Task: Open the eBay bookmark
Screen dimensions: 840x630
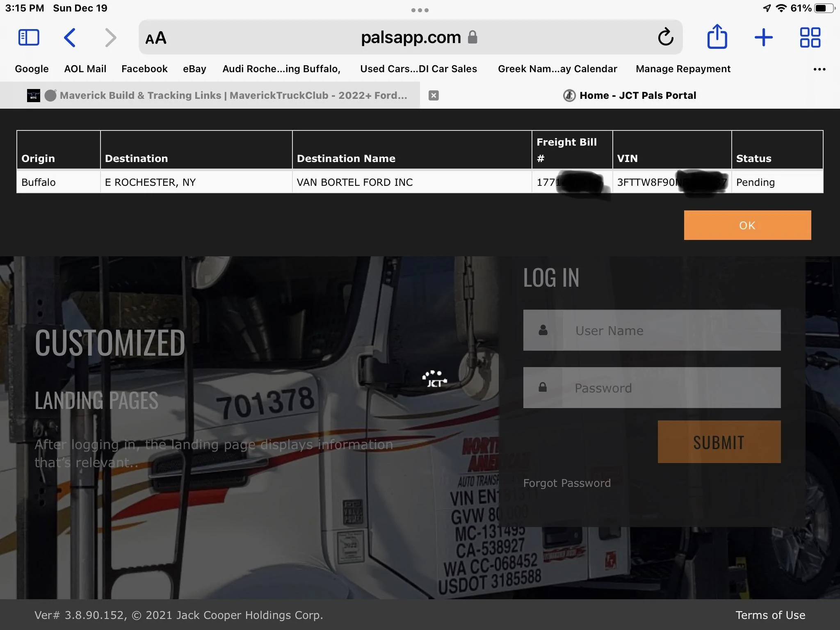Action: point(194,69)
